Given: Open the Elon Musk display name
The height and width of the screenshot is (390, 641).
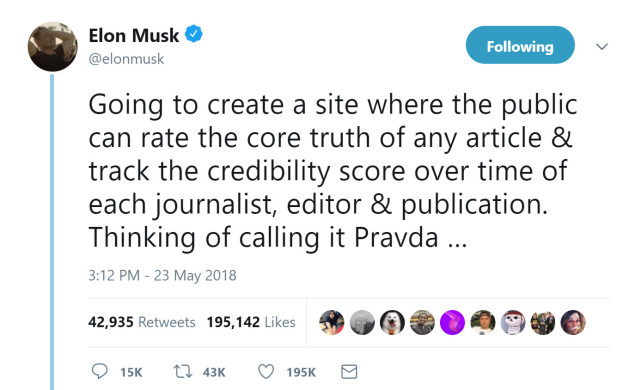Looking at the screenshot, I should 134,35.
